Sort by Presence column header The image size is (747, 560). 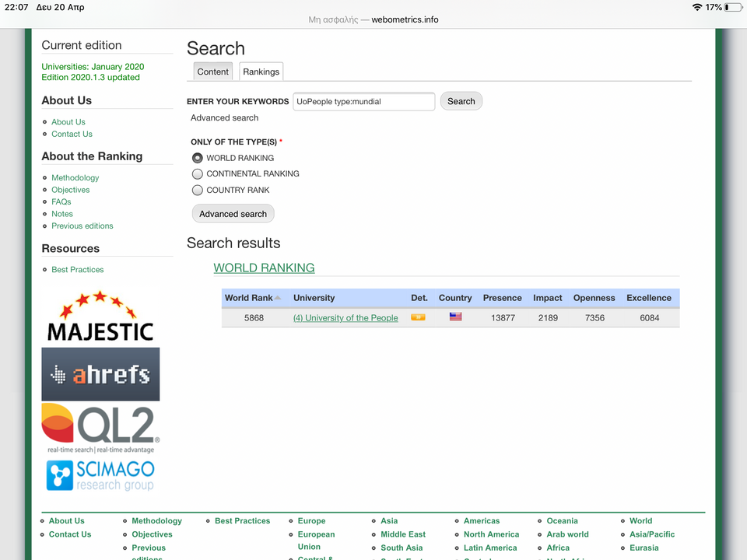tap(502, 298)
